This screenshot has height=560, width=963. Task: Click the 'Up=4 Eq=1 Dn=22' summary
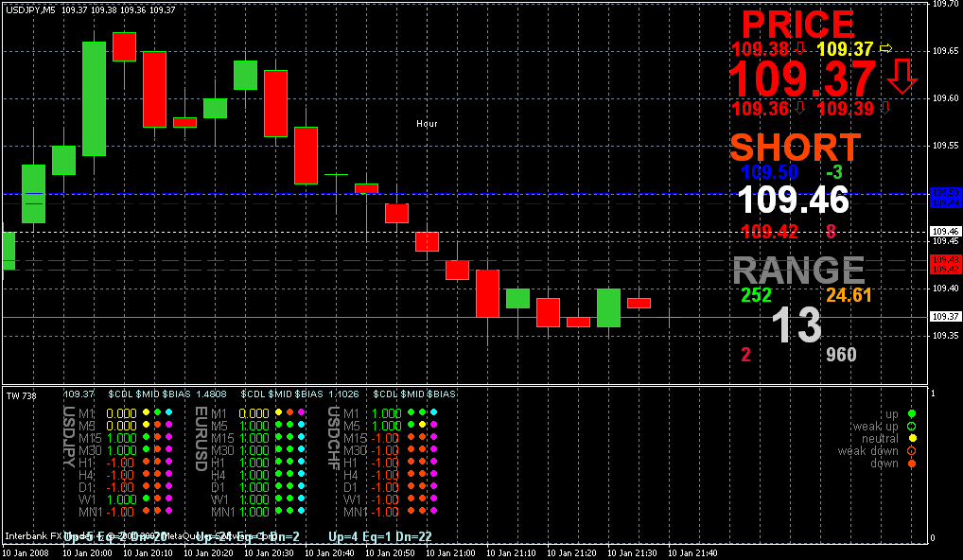point(380,536)
